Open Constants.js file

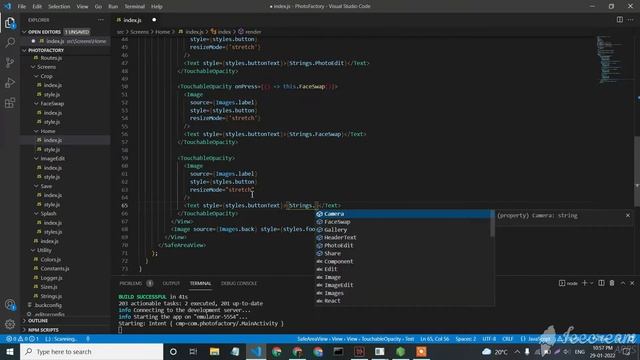(x=55, y=269)
